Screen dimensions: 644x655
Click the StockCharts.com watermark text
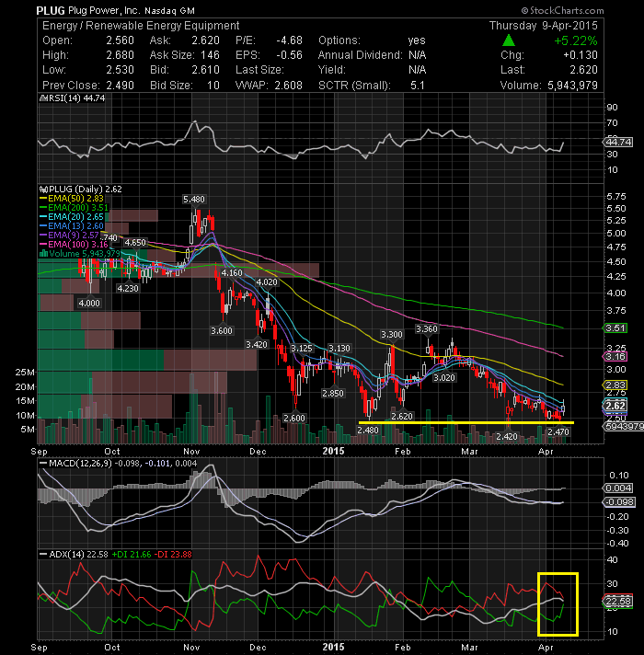(x=562, y=10)
